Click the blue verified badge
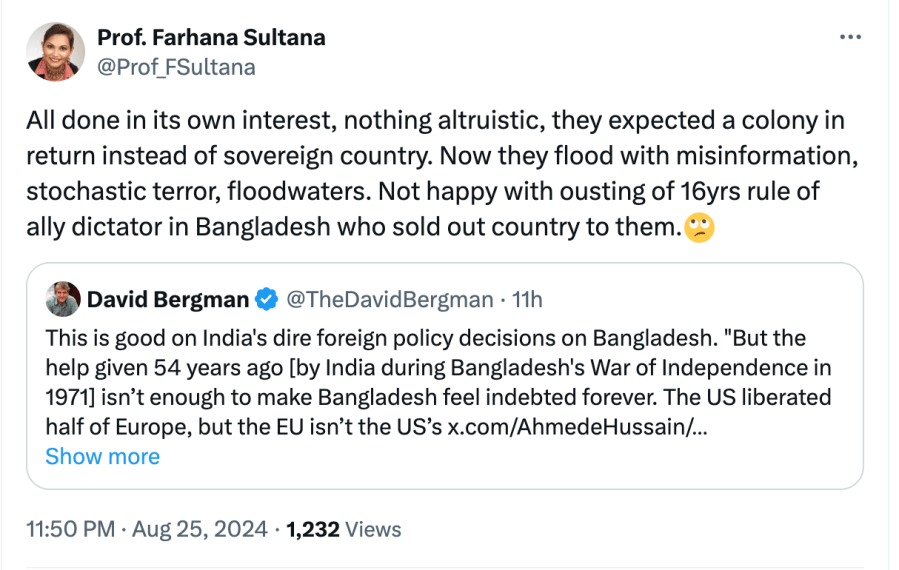The height and width of the screenshot is (570, 899). coord(265,299)
